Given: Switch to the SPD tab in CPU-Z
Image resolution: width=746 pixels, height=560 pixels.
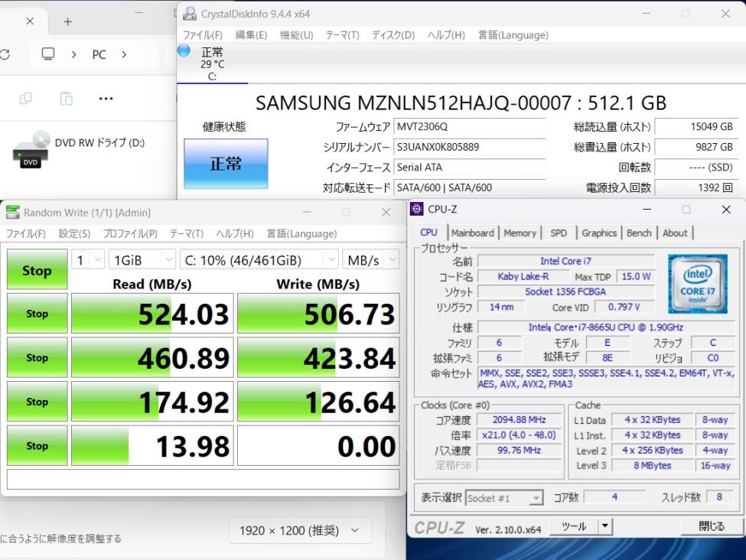Looking at the screenshot, I should 559,233.
